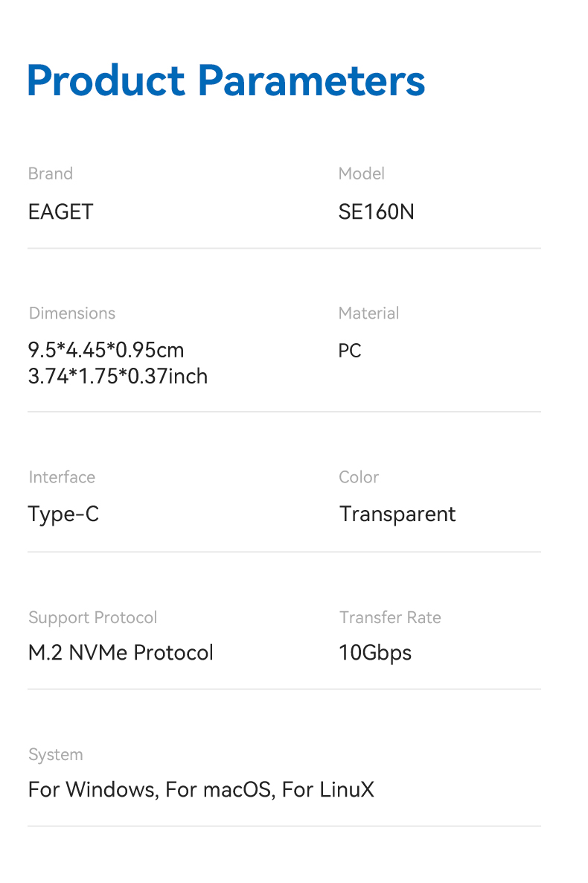Select the EAGET brand value
Image resolution: width=588 pixels, height=883 pixels.
pyautogui.click(x=60, y=212)
